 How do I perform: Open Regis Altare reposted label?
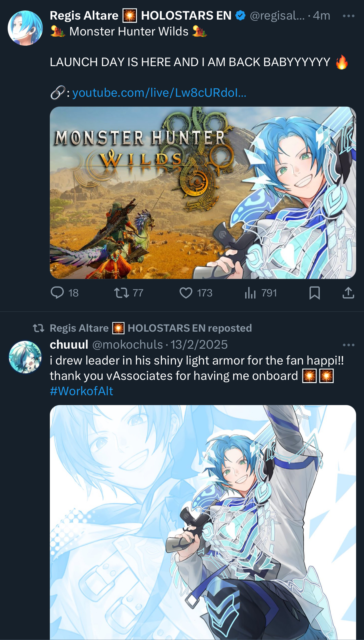click(151, 328)
